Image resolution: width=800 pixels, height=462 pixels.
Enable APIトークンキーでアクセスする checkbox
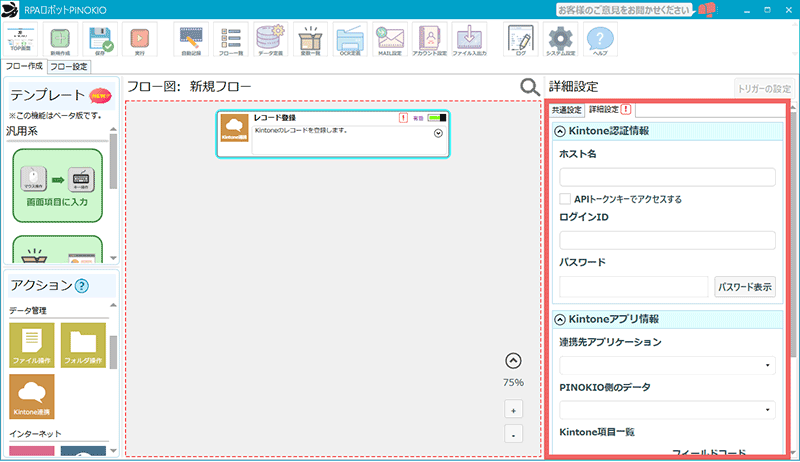coord(565,199)
